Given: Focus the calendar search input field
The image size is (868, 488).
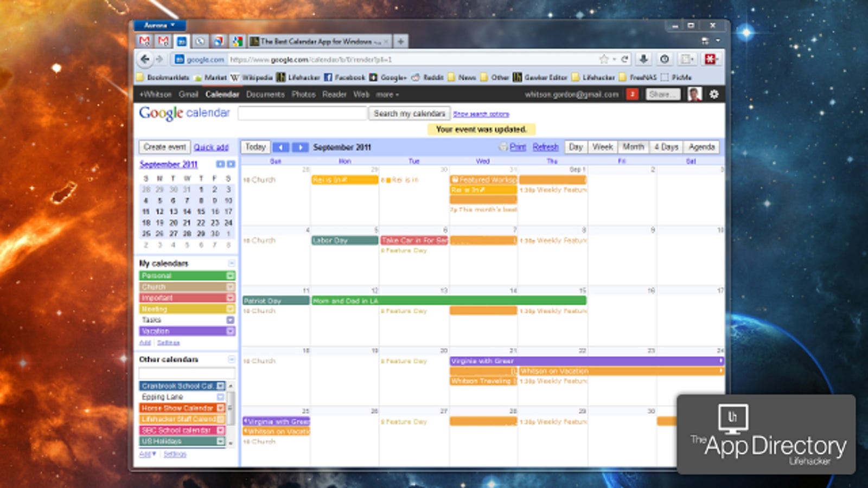Looking at the screenshot, I should click(303, 113).
